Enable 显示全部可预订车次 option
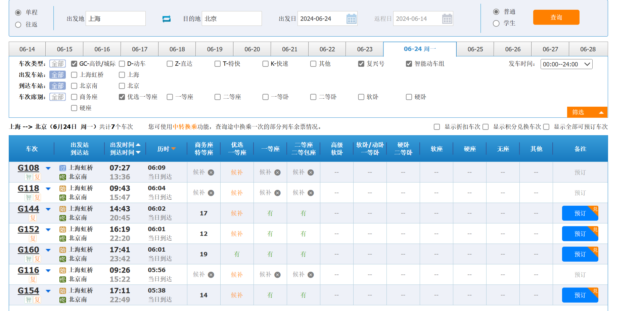The image size is (644, 311). pyautogui.click(x=546, y=127)
